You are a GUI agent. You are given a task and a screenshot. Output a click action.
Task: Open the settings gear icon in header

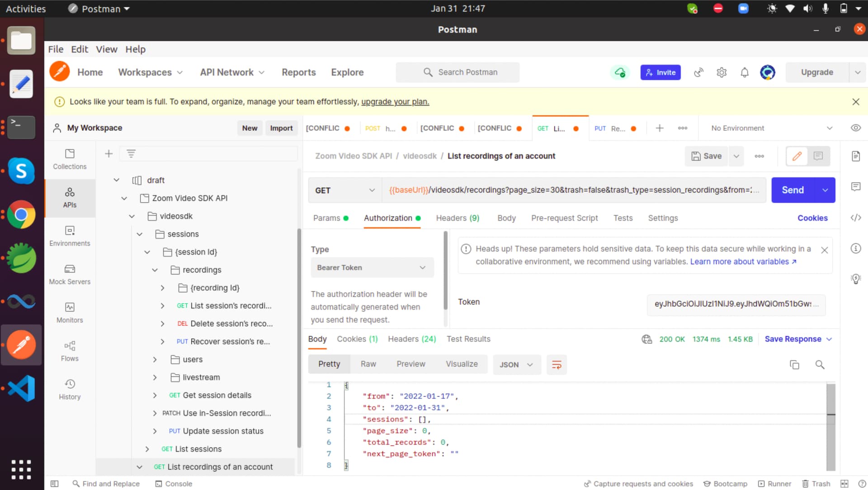click(x=722, y=72)
